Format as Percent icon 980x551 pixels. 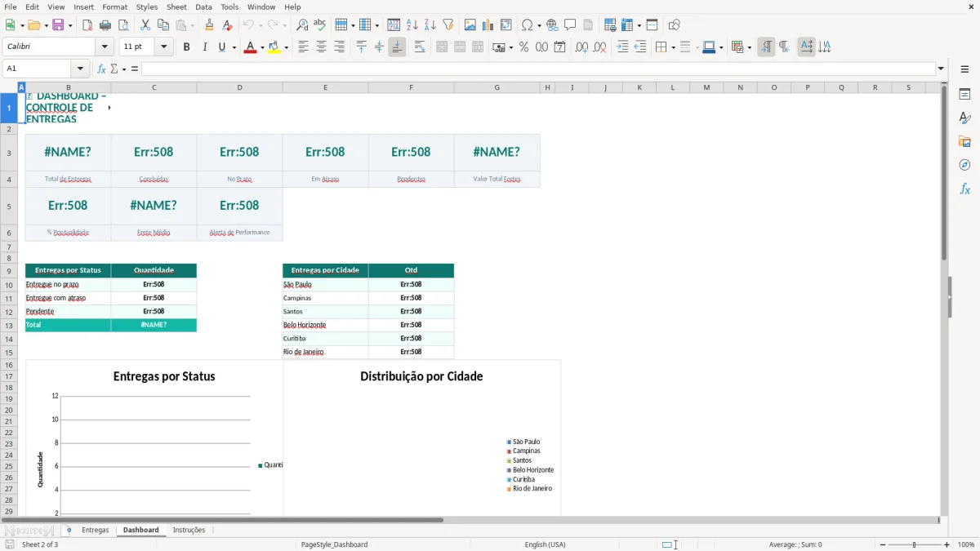coord(523,47)
